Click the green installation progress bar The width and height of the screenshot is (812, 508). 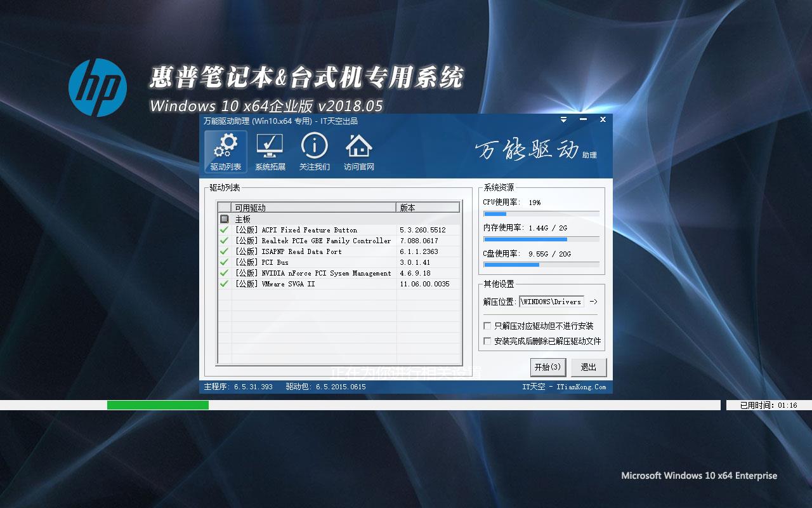[157, 405]
